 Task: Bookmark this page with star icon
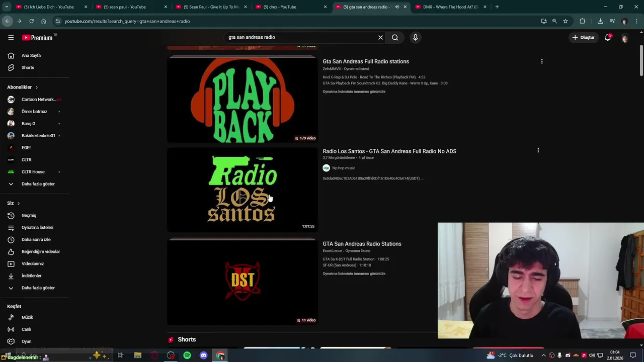pos(566,21)
